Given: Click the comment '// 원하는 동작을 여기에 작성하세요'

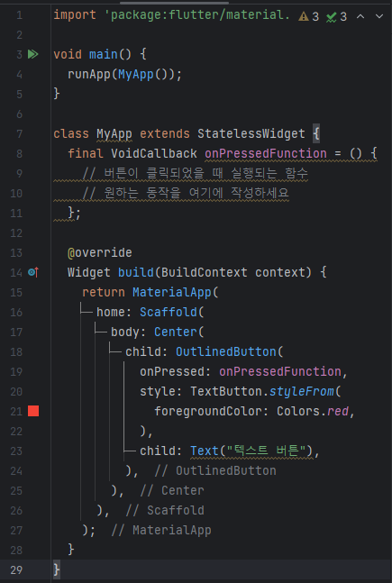Looking at the screenshot, I should coord(186,193).
